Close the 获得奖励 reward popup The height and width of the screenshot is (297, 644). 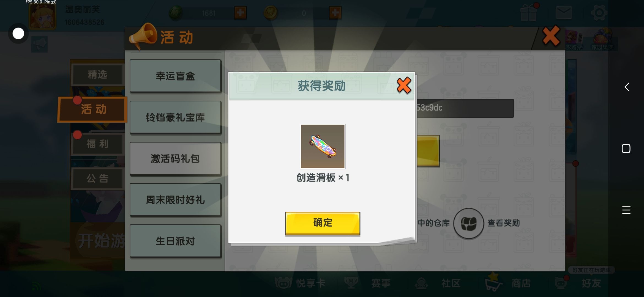[404, 86]
